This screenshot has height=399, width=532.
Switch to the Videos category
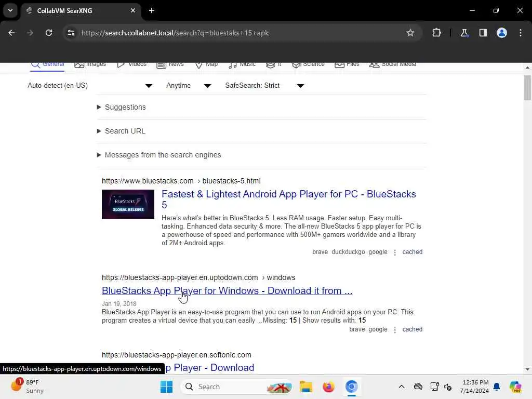click(131, 64)
